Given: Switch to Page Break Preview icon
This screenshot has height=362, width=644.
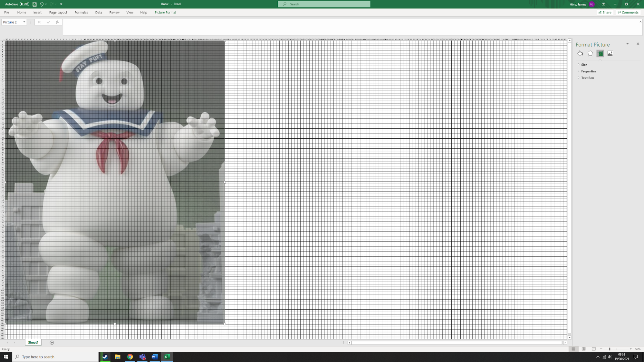Looking at the screenshot, I should pos(593,349).
